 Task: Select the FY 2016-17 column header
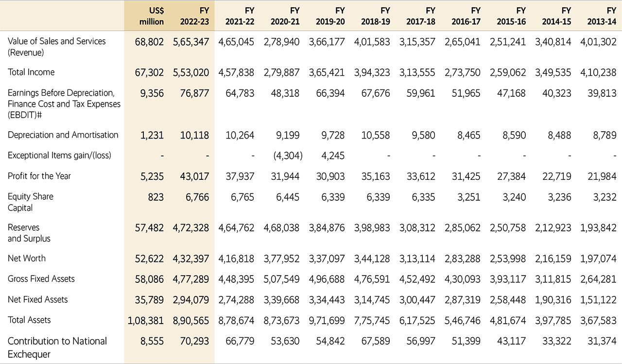click(x=466, y=16)
